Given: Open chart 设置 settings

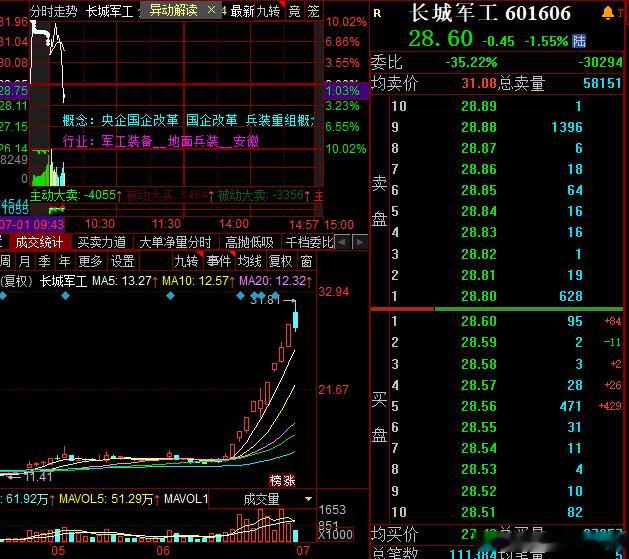Looking at the screenshot, I should 122,261.
